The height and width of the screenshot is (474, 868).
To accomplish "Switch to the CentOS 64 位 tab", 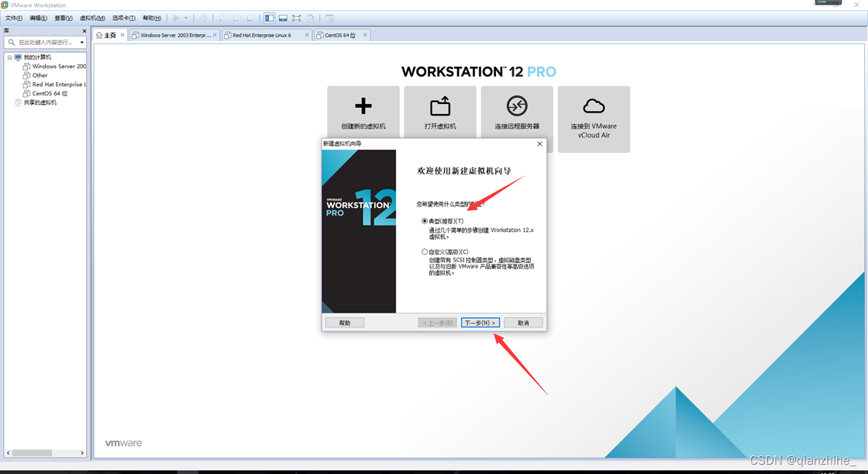I will 340,35.
